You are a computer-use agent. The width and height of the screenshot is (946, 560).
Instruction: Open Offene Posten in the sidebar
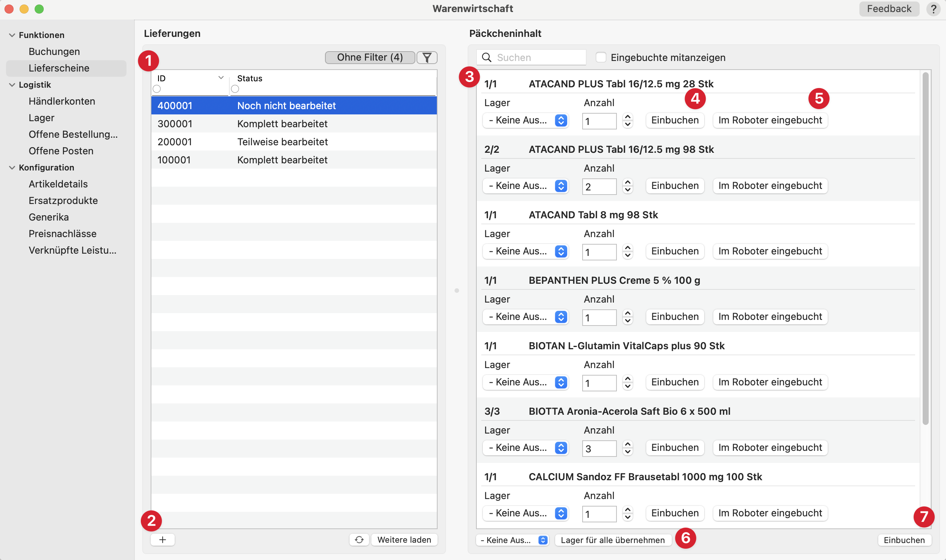[61, 151]
